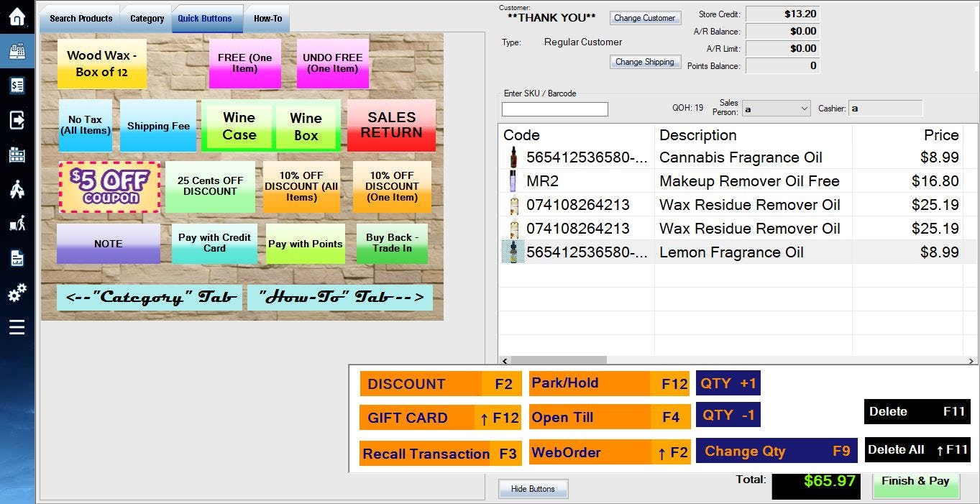Click the scrollbar right arrow under item list

[972, 360]
